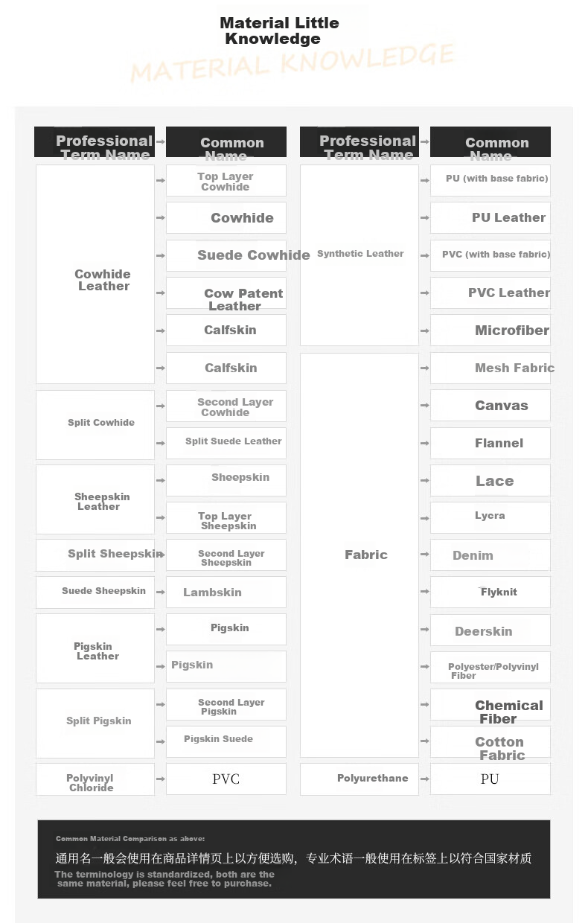Click the PU Leather cell
Image resolution: width=588 pixels, height=923 pixels.
tap(490, 217)
